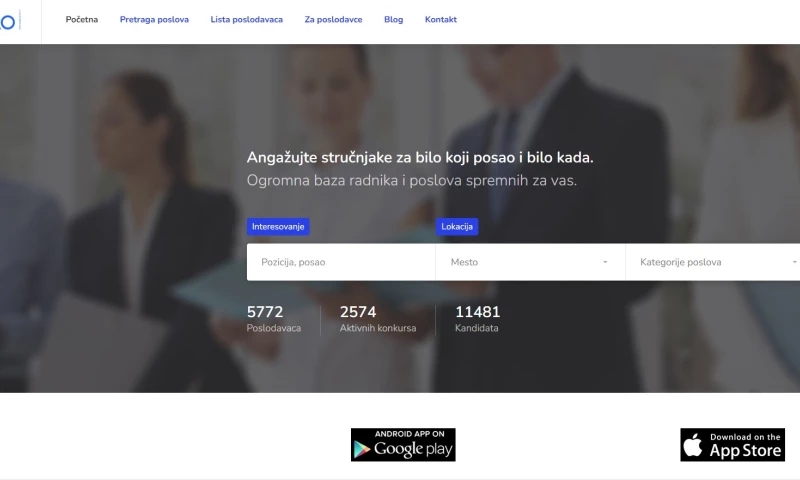Image resolution: width=800 pixels, height=480 pixels.
Task: Click the Mesto dropdown arrow
Action: 605,262
